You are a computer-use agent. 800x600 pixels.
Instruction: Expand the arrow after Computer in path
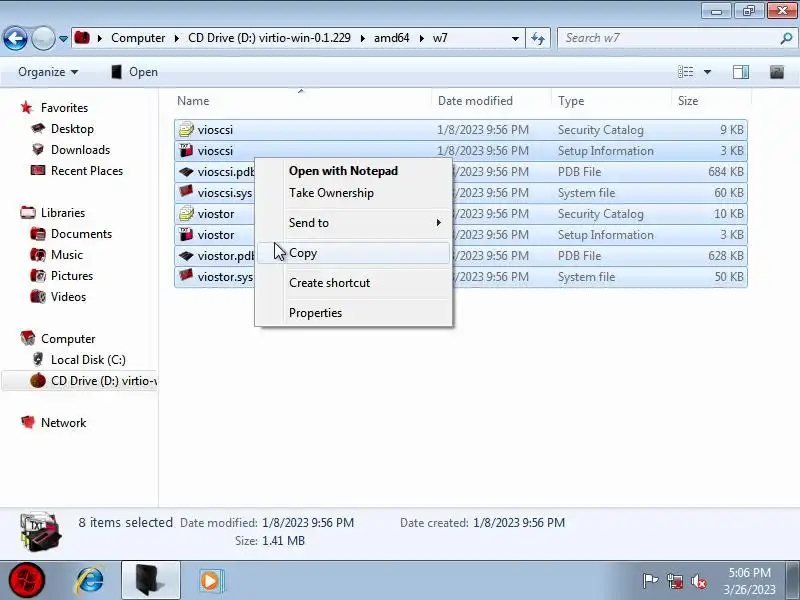[x=177, y=38]
